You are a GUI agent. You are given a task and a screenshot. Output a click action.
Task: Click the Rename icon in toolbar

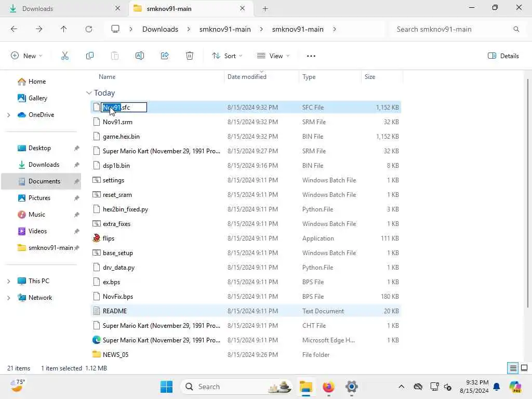(140, 56)
